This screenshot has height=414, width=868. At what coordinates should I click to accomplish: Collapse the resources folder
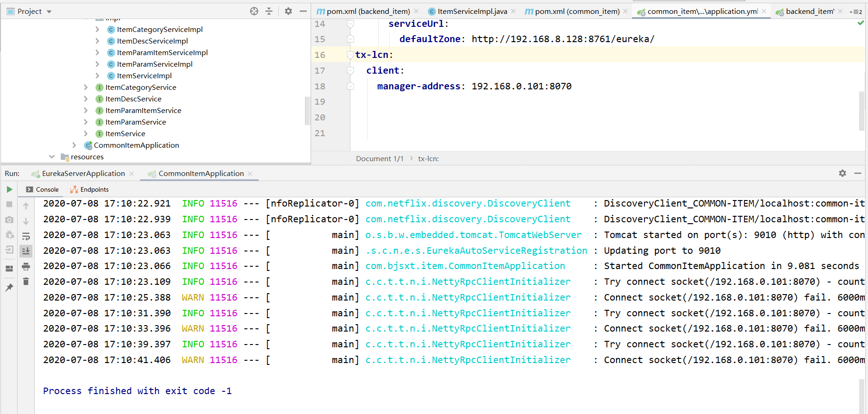point(51,157)
